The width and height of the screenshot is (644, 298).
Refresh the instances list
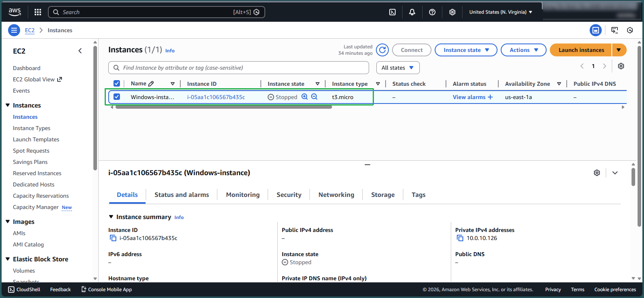coord(382,50)
